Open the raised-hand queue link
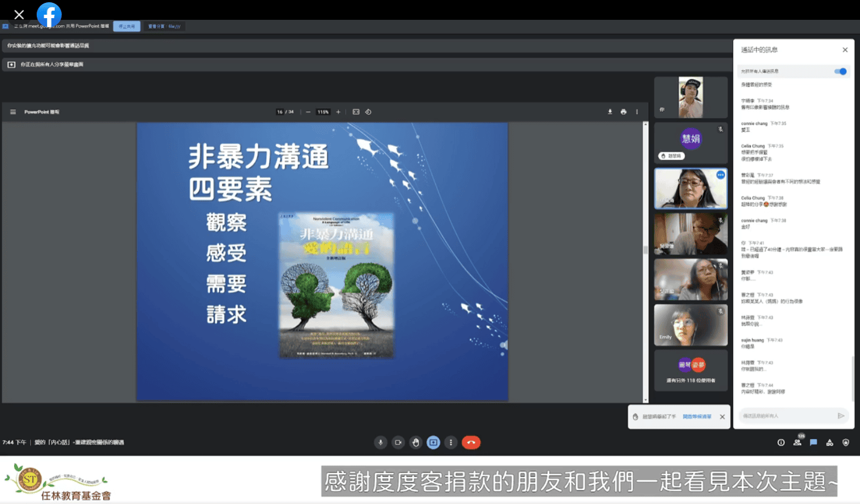860x504 pixels. point(696,417)
